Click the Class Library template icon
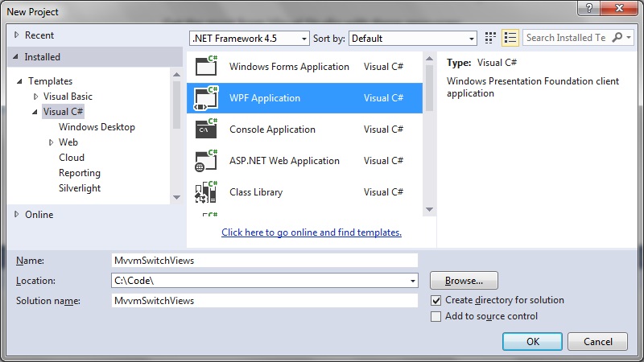The height and width of the screenshot is (362, 644). coord(206,191)
